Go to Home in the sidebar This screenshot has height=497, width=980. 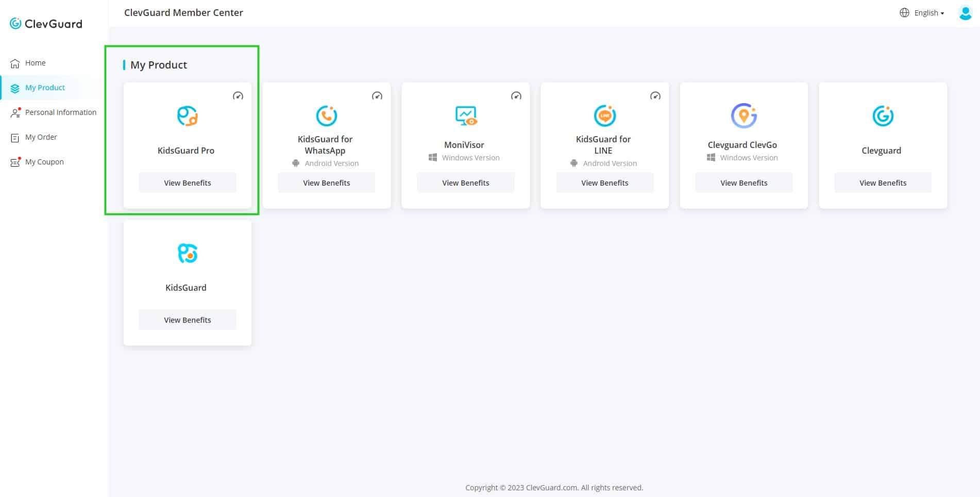point(35,63)
